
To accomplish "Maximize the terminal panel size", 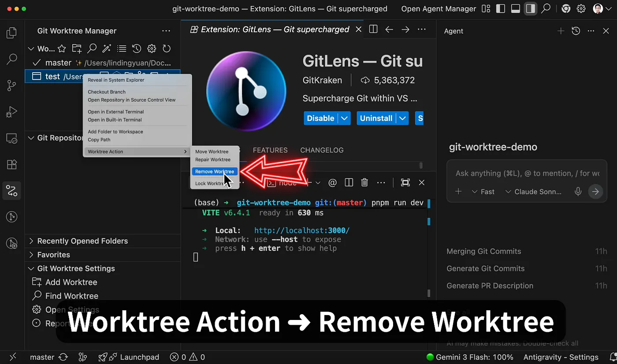I will tap(405, 182).
